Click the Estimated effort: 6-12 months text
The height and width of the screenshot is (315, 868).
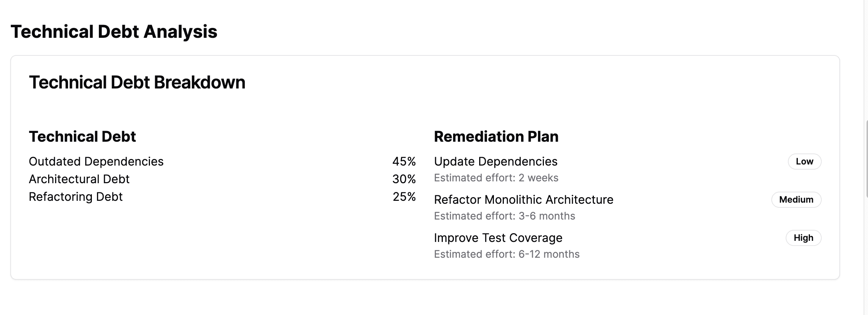click(x=507, y=254)
